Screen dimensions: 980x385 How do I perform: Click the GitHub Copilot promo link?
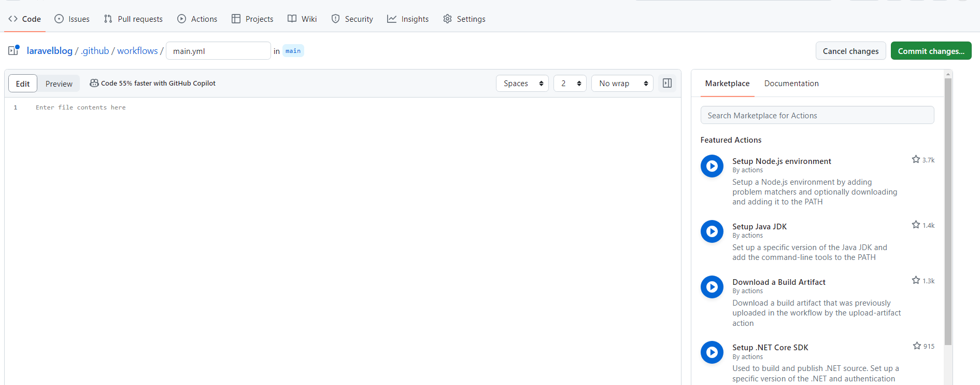[153, 83]
